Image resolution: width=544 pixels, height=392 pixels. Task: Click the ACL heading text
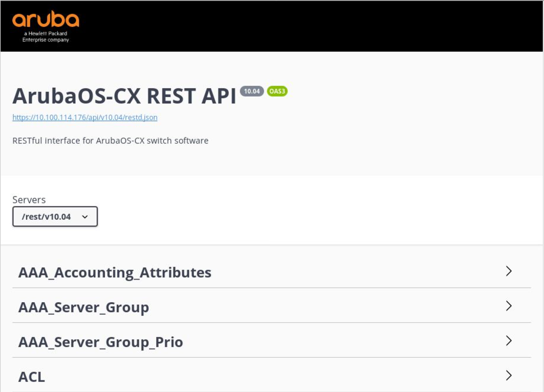[32, 377]
